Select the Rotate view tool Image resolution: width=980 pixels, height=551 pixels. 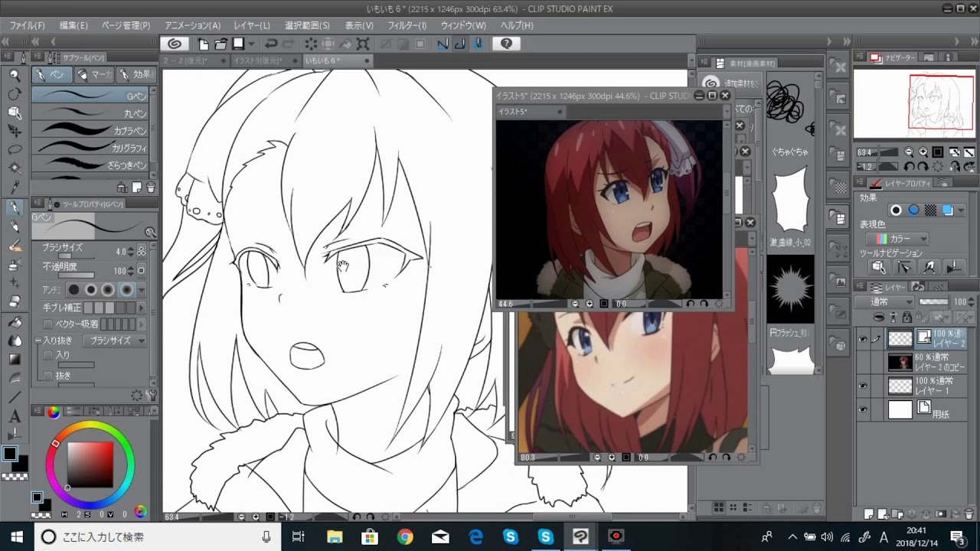click(x=15, y=94)
